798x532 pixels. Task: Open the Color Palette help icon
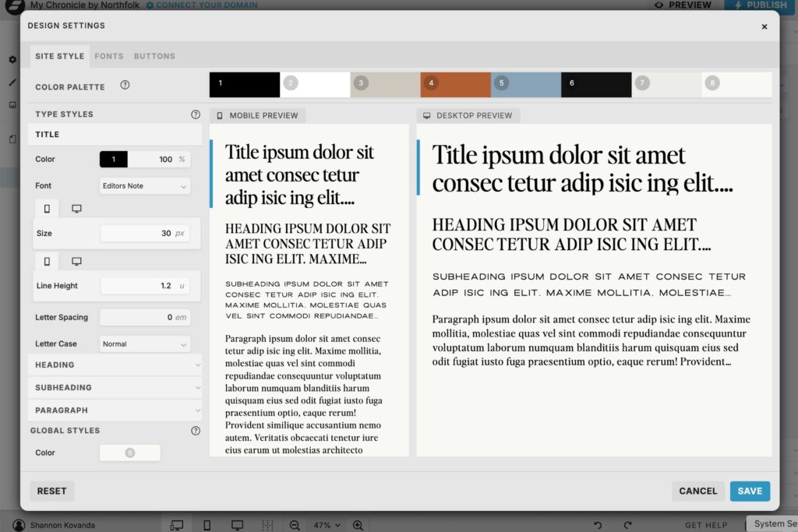pyautogui.click(x=125, y=86)
